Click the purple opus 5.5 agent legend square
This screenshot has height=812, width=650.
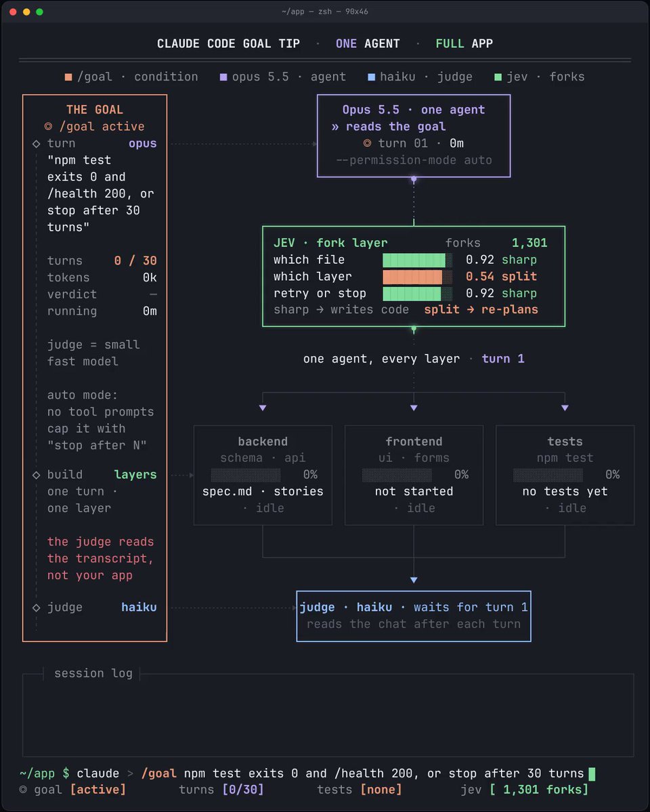tap(223, 77)
